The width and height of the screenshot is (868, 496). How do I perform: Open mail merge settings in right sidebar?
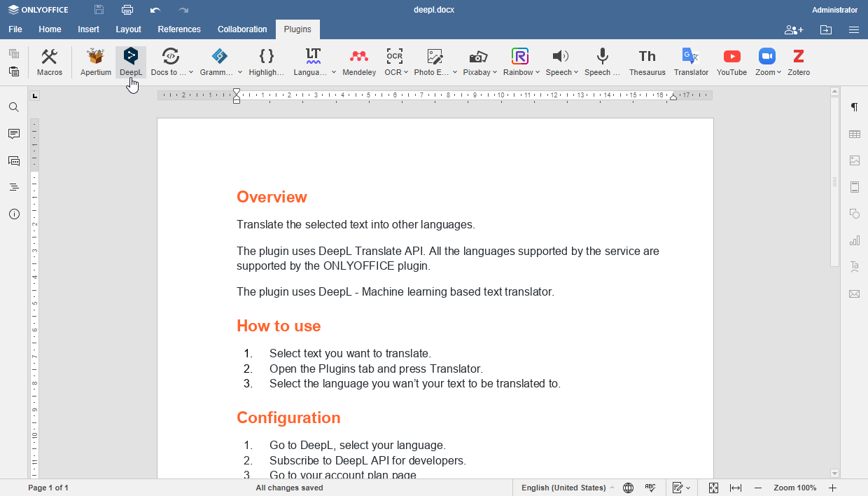pos(855,294)
